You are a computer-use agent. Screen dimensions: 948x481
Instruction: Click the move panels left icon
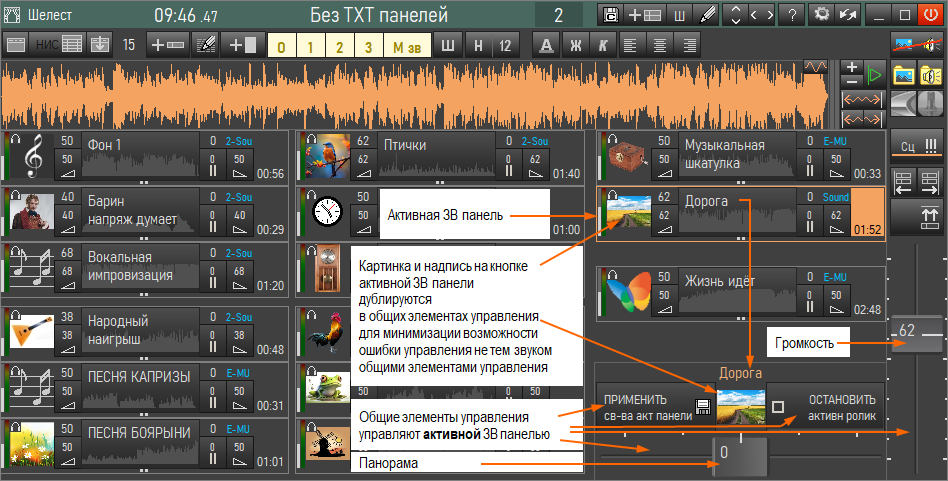[903, 182]
